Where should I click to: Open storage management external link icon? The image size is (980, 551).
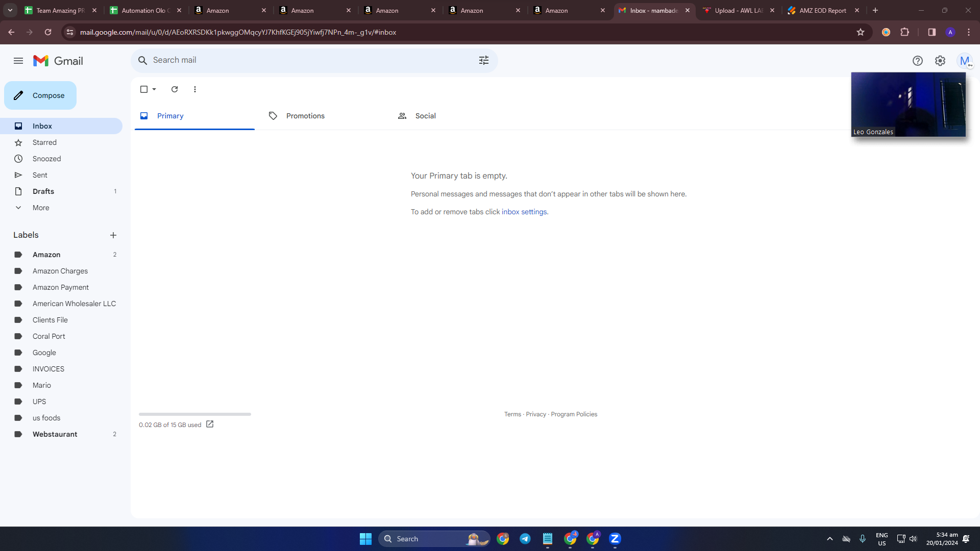pyautogui.click(x=210, y=424)
